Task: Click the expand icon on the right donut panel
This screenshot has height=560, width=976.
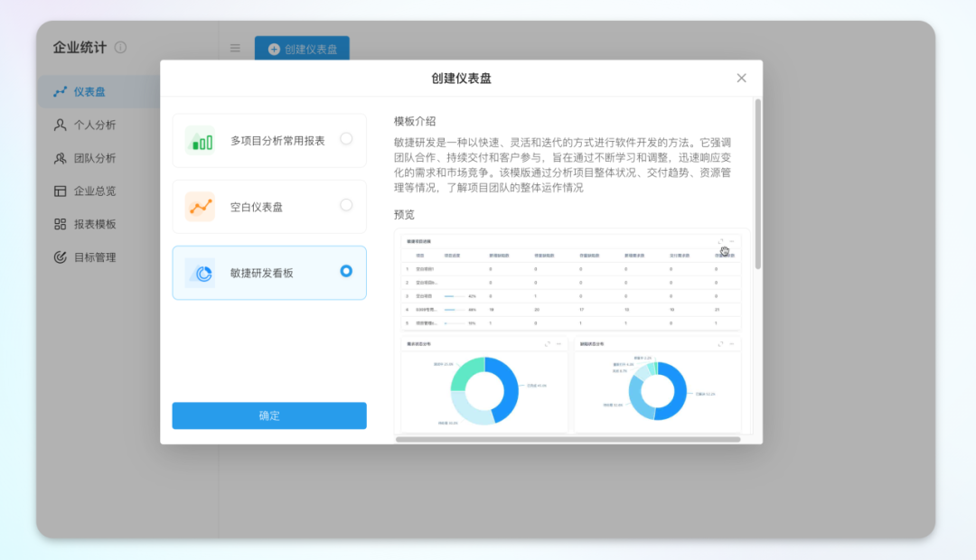Action: 721,344
